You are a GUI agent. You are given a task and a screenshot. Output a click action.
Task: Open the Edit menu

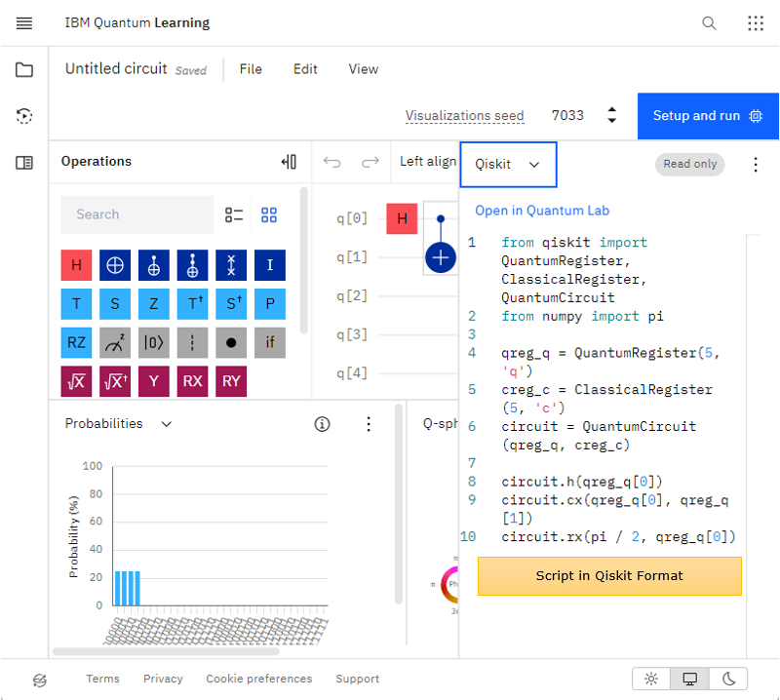coord(305,69)
